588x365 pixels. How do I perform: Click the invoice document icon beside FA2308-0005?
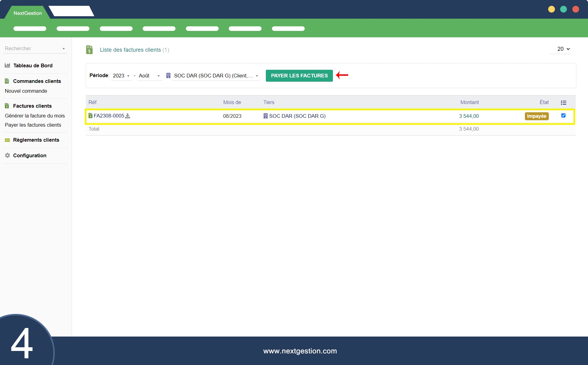(90, 116)
